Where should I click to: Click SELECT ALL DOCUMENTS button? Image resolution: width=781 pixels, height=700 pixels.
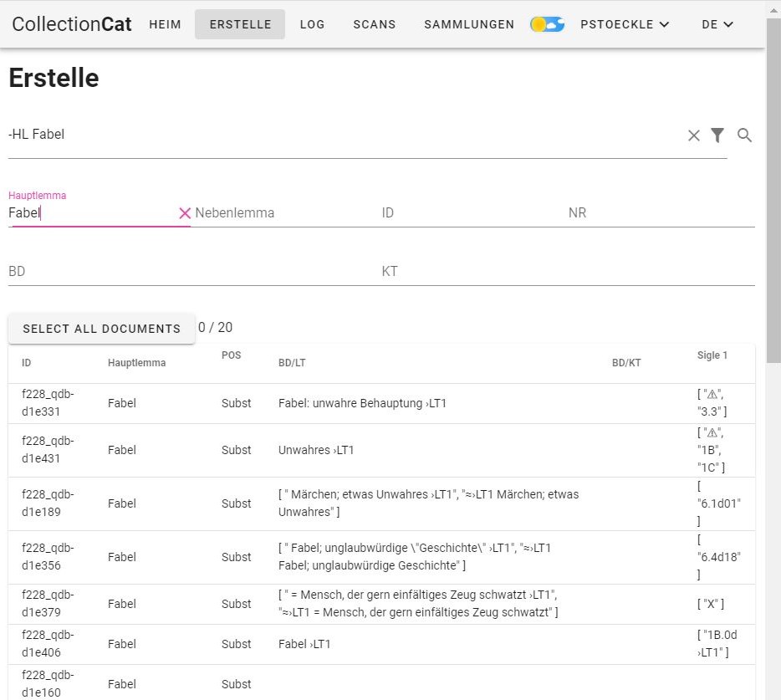pos(102,329)
